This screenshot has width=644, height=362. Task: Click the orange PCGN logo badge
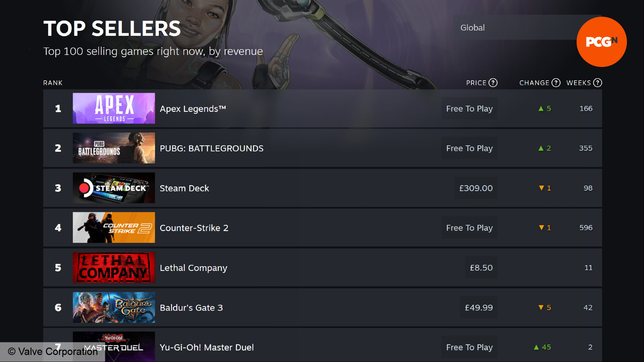[x=601, y=42]
